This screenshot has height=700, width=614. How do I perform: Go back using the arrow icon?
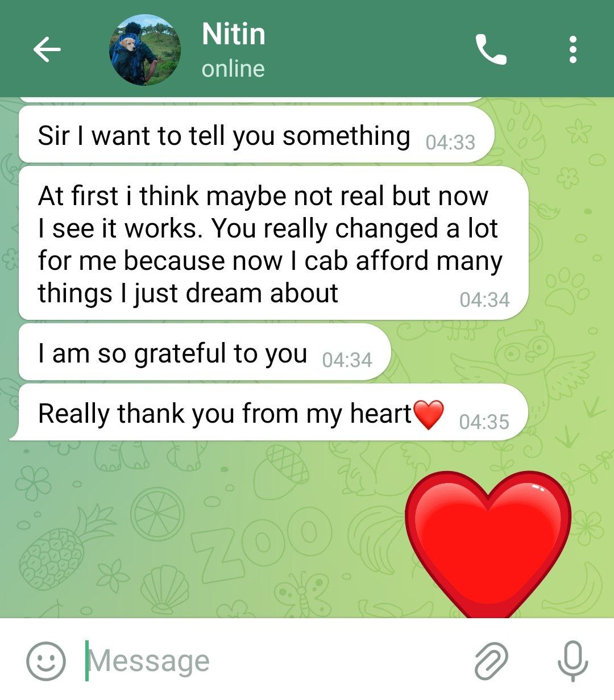pyautogui.click(x=47, y=50)
